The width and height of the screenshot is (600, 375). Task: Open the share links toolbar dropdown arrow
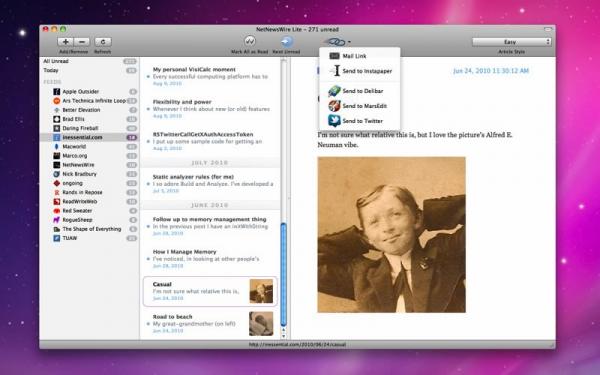pos(349,42)
